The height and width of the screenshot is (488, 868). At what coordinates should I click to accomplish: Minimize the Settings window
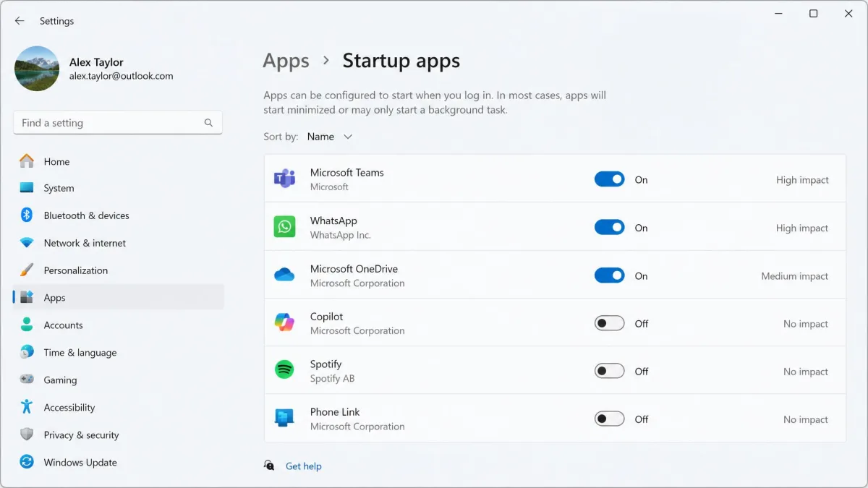(x=778, y=14)
